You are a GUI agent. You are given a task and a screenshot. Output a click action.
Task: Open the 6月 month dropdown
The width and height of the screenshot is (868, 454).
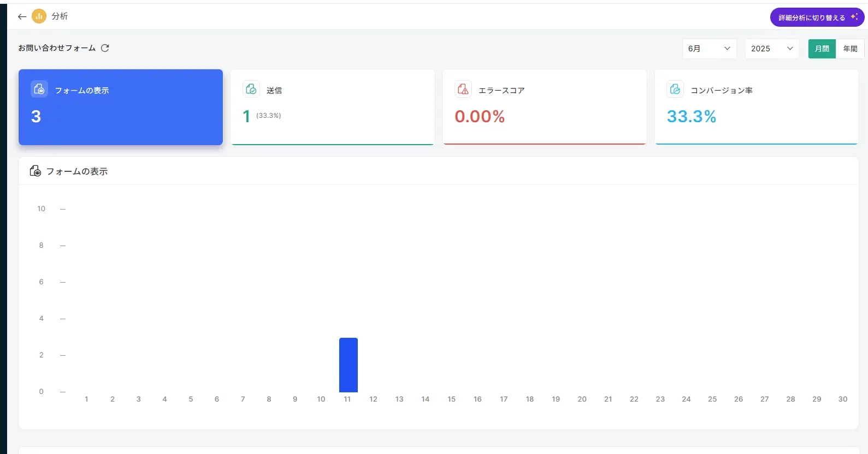pos(710,49)
